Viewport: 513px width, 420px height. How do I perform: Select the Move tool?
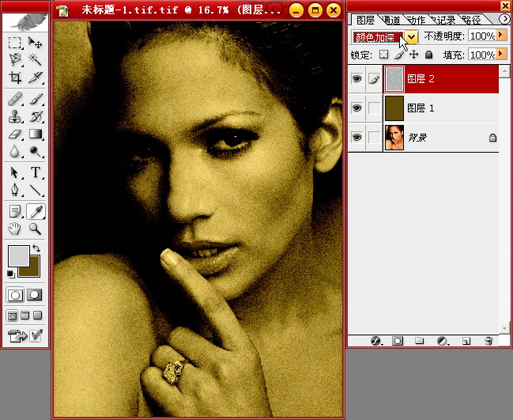[x=36, y=43]
